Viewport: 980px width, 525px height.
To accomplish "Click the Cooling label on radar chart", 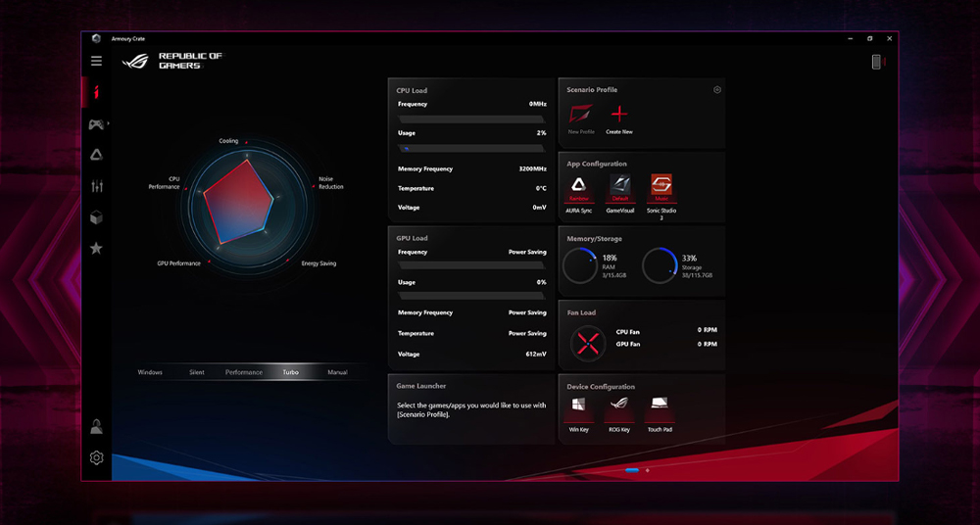I will coord(228,141).
